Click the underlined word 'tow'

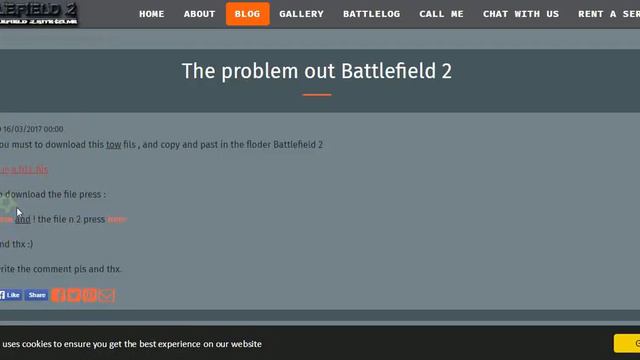point(113,145)
